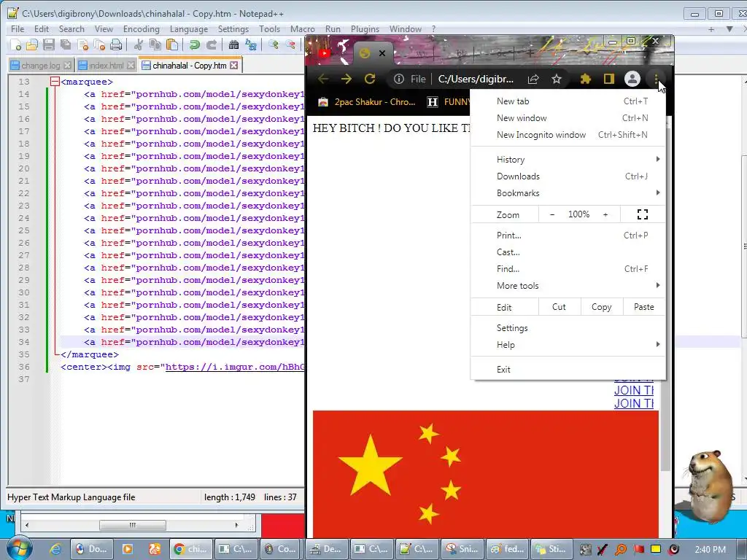Image resolution: width=747 pixels, height=560 pixels.
Task: Open the Language menu in Notepad++
Action: (189, 29)
